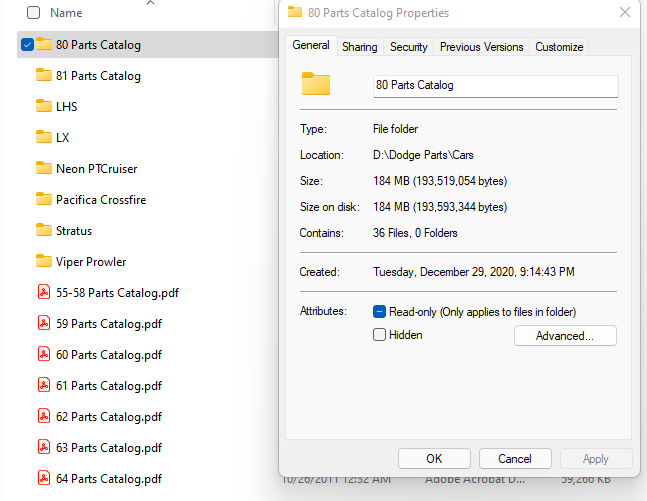Click the LHS folder icon

click(x=44, y=106)
